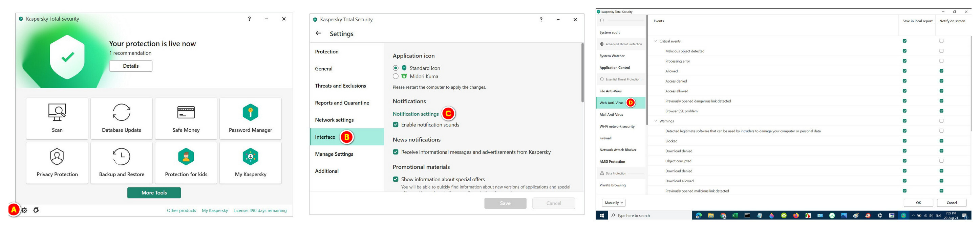Enable Notify on screen for Processing error

click(x=941, y=61)
